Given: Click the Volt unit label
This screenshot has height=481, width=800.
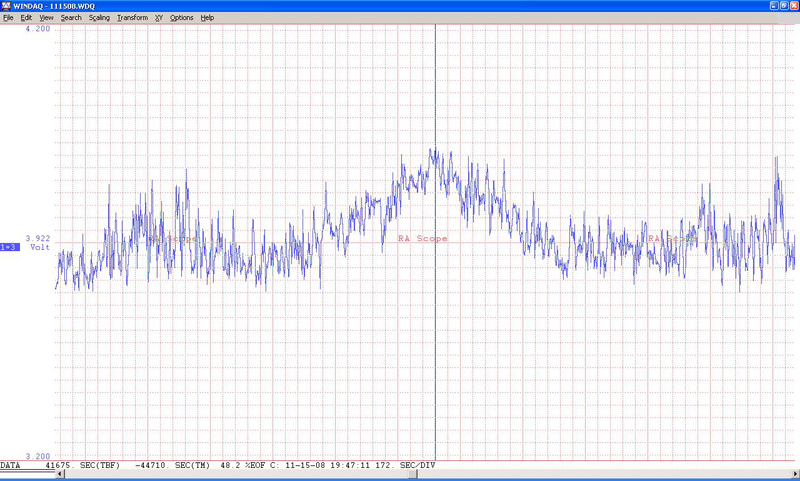Looking at the screenshot, I should (x=40, y=247).
